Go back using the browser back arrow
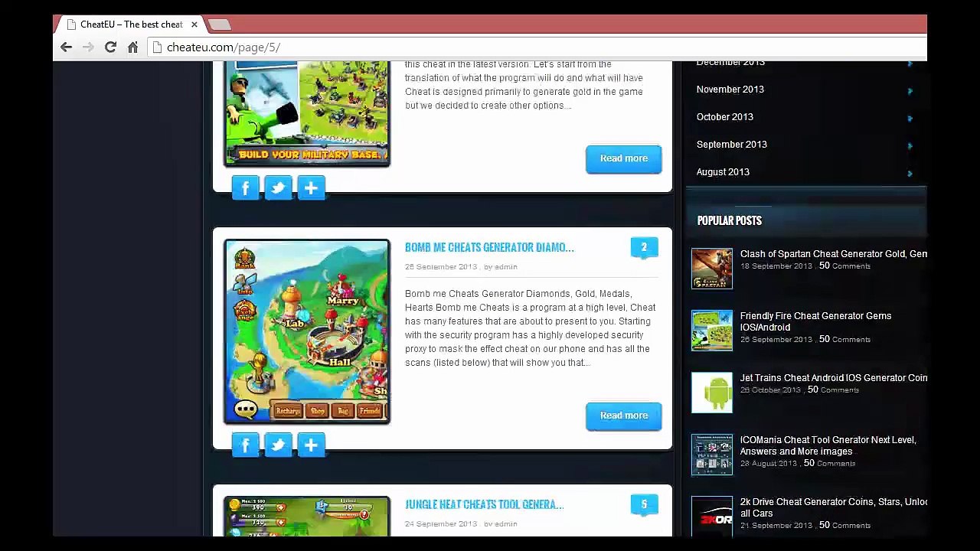The width and height of the screenshot is (980, 551). (66, 47)
